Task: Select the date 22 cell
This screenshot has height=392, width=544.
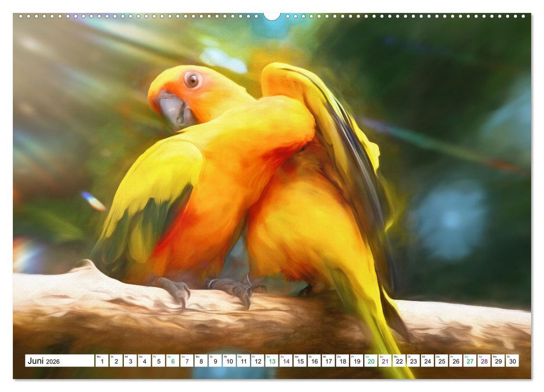Action: click(398, 360)
